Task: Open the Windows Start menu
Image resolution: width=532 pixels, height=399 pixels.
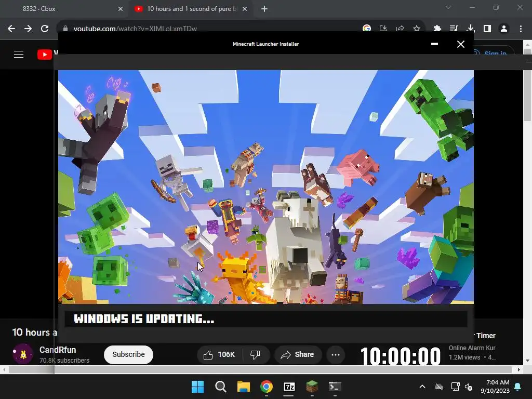Action: [x=198, y=387]
